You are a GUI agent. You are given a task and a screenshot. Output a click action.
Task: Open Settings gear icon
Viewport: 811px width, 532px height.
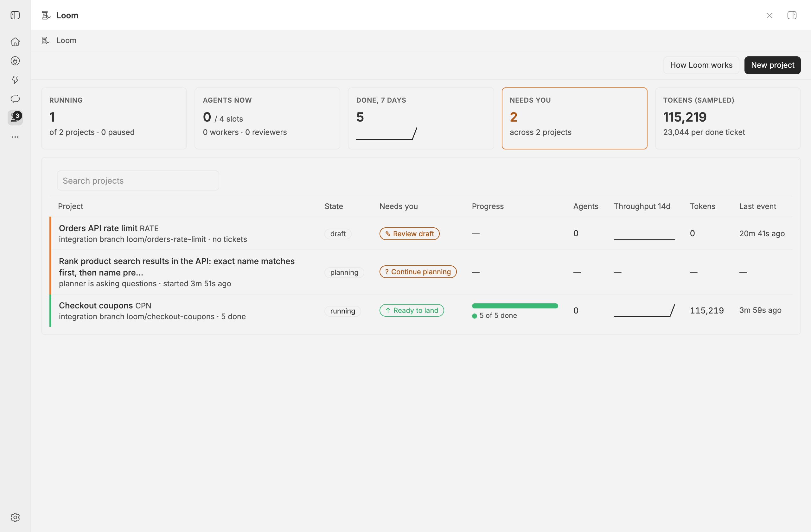click(15, 517)
